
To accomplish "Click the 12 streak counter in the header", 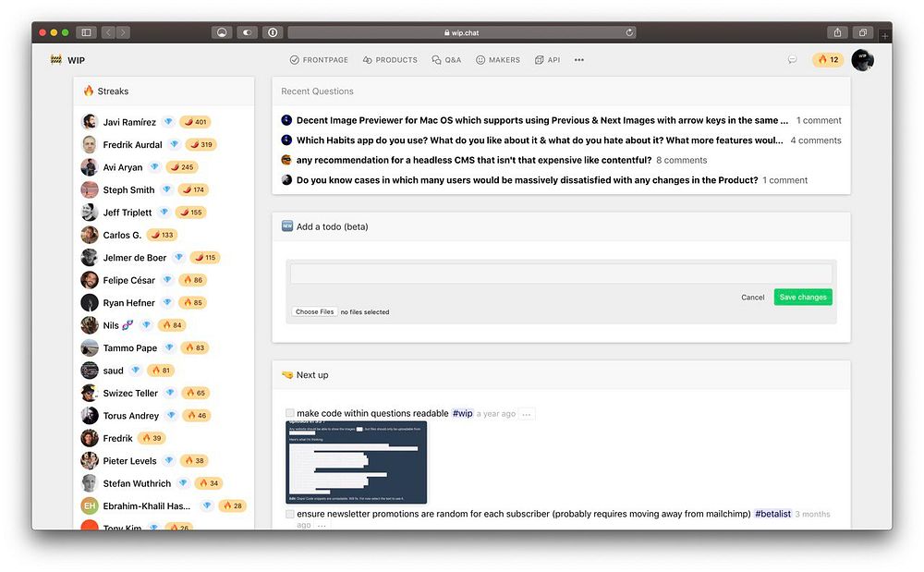I will [828, 59].
